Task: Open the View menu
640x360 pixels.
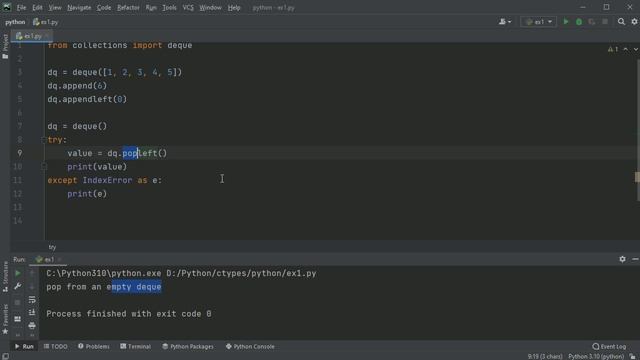Action: [x=55, y=8]
